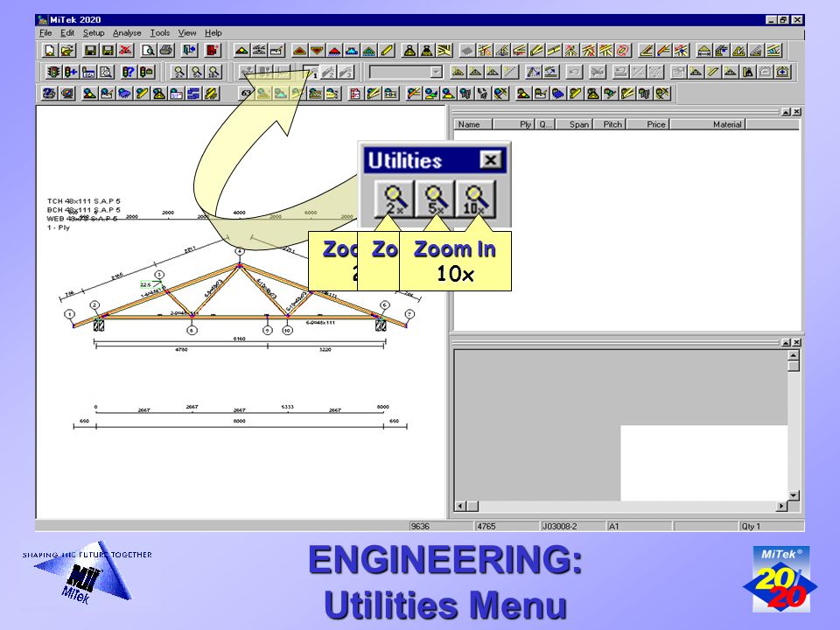The image size is (840, 630).
Task: Open the Tools menu
Action: [x=159, y=32]
